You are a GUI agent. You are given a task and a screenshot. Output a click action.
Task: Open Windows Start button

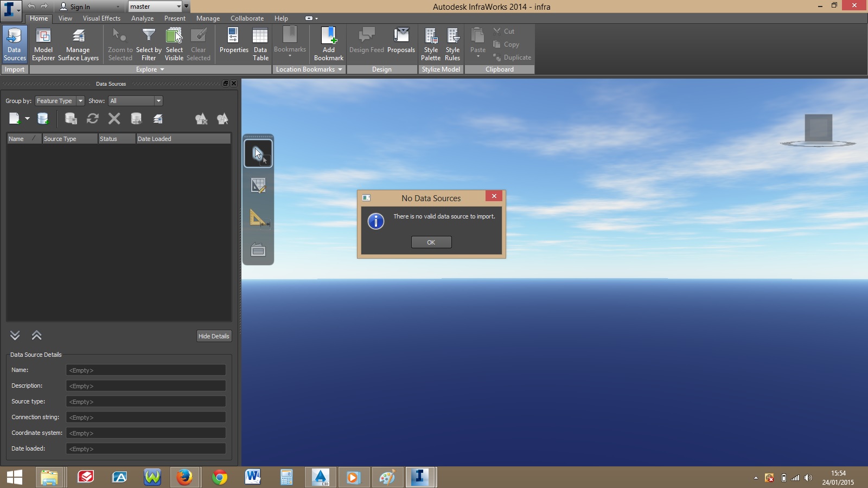pos(15,477)
